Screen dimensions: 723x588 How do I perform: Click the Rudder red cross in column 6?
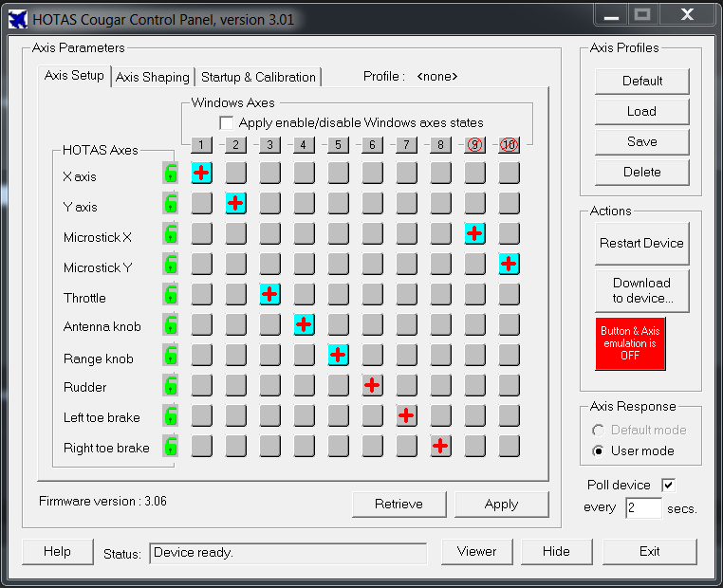pyautogui.click(x=372, y=385)
